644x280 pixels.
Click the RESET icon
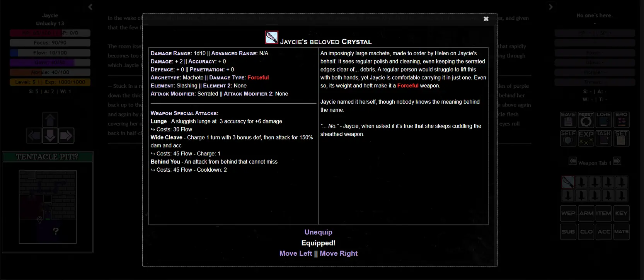586,120
